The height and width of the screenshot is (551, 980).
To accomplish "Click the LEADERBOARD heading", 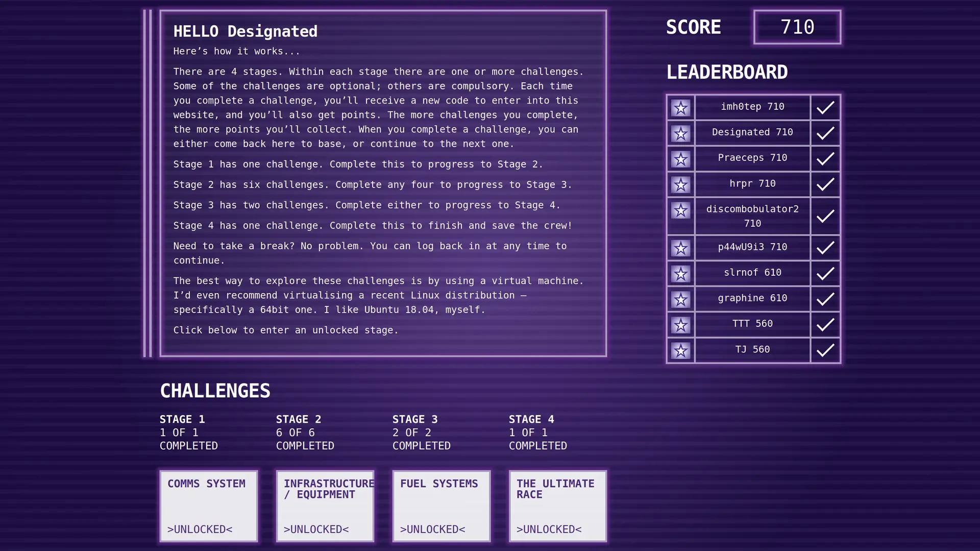I will pos(727,72).
